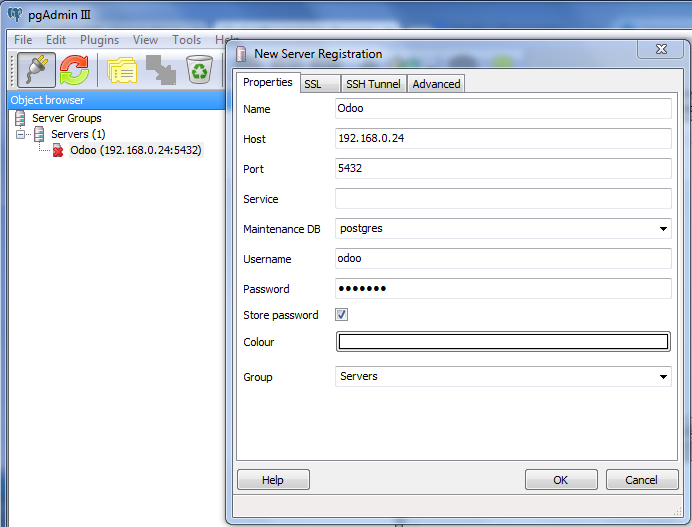Open the Maintenance DB dropdown
Viewport: 692px width, 527px height.
click(x=663, y=229)
